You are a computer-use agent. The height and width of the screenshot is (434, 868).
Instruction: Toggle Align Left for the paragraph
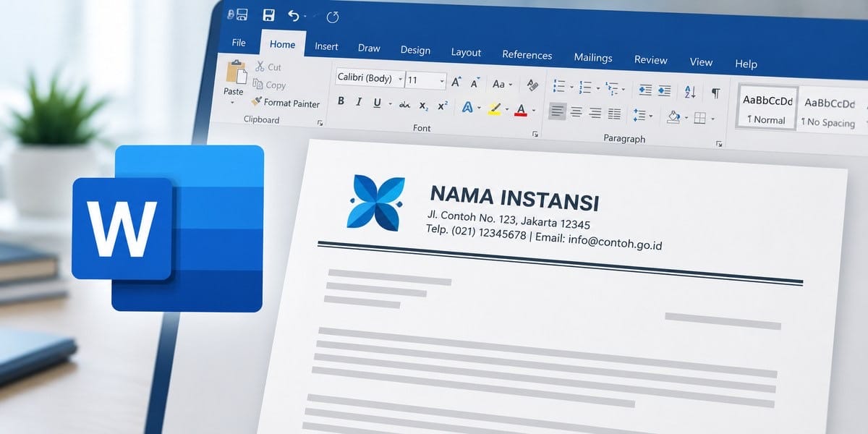tap(557, 111)
